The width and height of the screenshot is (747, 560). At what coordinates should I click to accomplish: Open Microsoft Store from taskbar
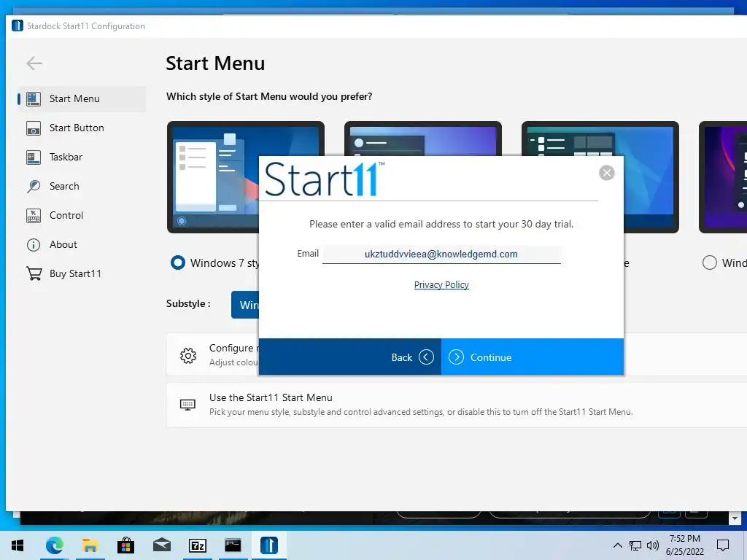[x=125, y=545]
